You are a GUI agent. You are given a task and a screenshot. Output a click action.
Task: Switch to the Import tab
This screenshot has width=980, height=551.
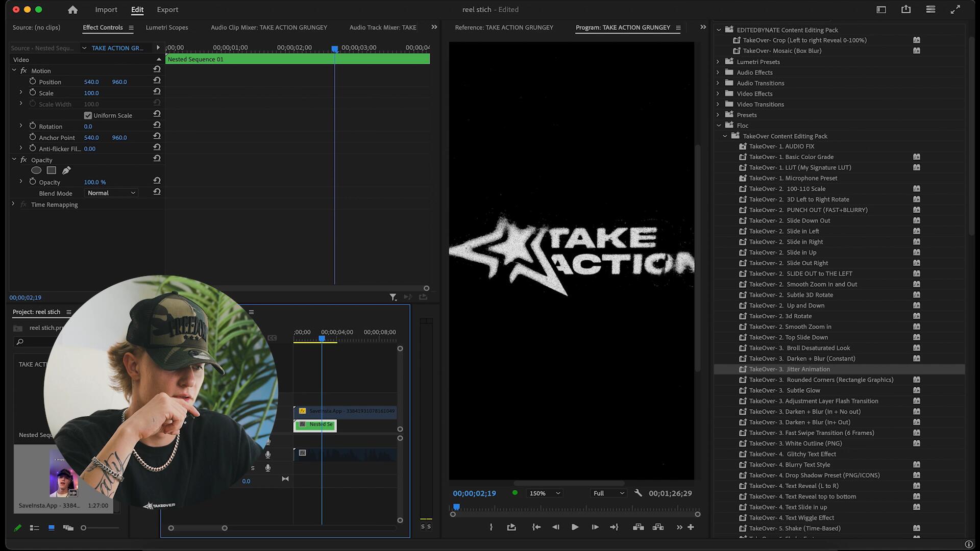click(x=106, y=10)
